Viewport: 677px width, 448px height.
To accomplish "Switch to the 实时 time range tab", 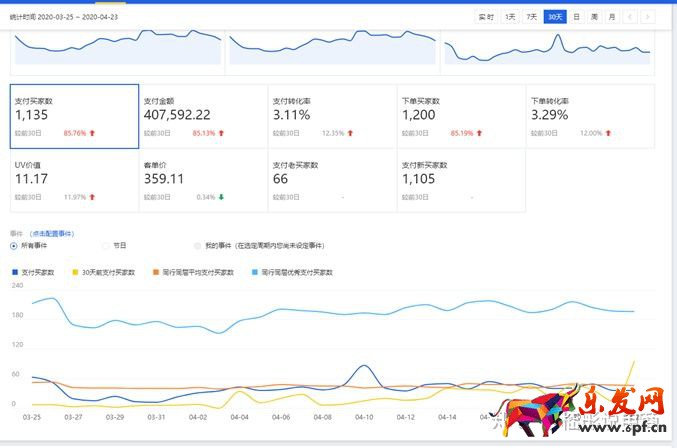I will 485,16.
